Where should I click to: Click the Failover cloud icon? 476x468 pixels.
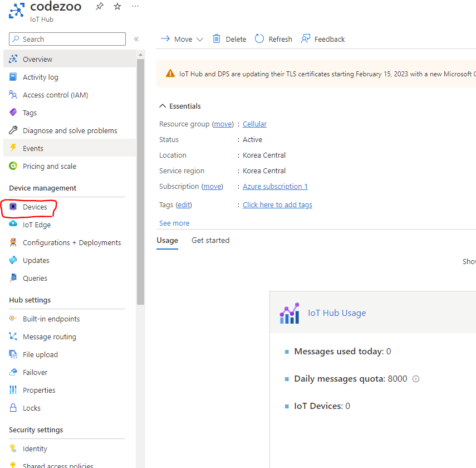click(x=13, y=372)
